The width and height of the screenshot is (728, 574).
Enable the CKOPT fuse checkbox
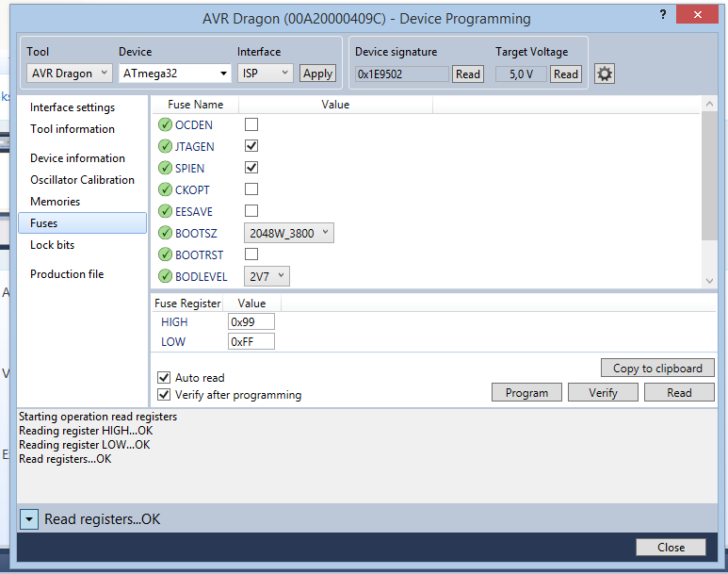[x=251, y=189]
